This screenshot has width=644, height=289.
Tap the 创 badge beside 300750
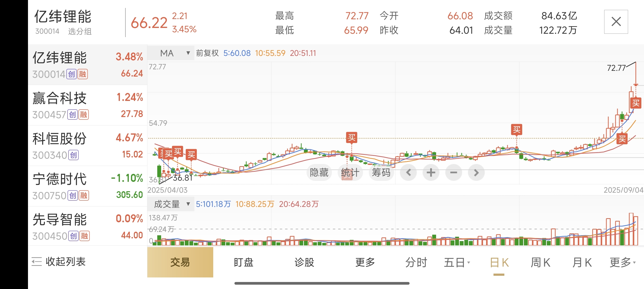[73, 195]
